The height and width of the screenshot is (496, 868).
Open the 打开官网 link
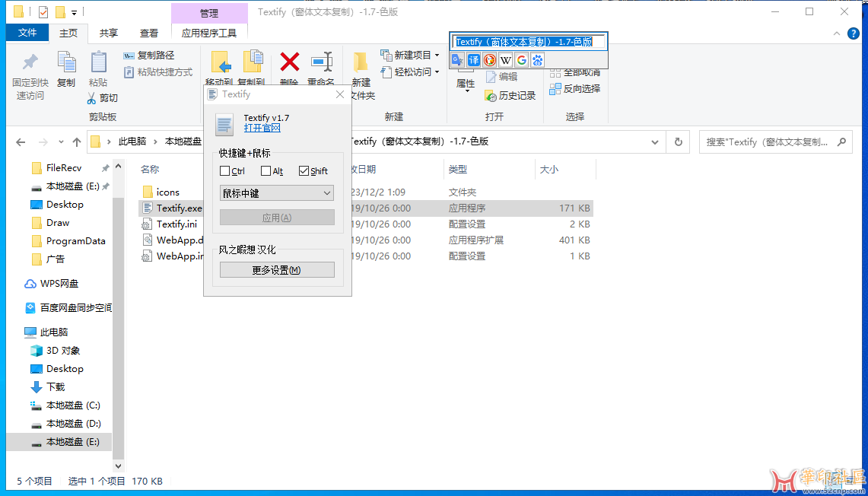click(x=262, y=128)
